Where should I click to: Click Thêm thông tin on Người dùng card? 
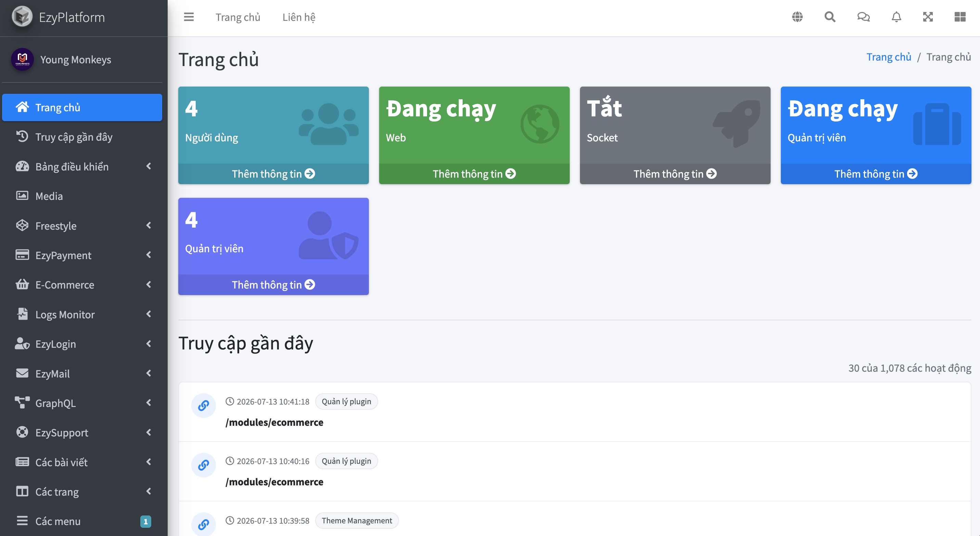tap(273, 174)
